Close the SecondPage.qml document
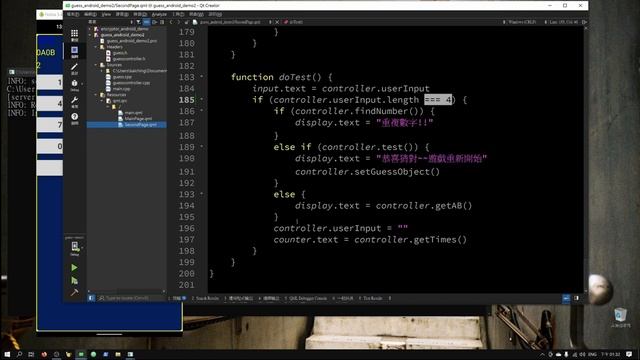Viewport: 640px width, 360px height. pyautogui.click(x=277, y=22)
